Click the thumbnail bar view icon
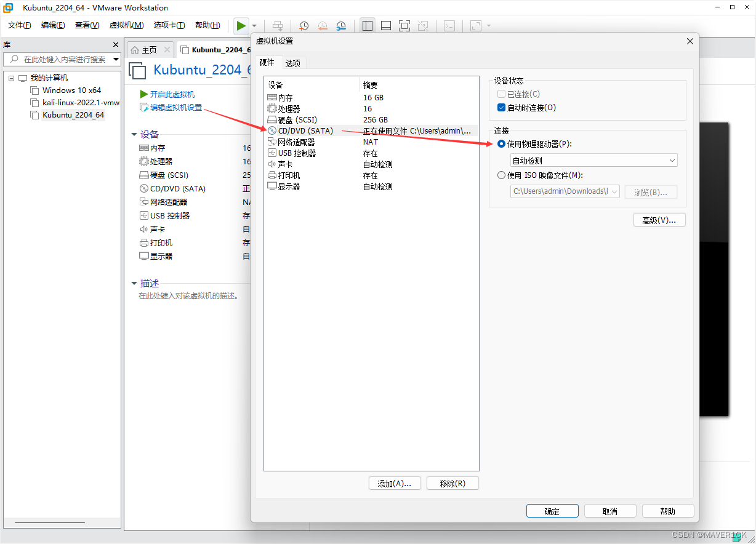 point(386,26)
